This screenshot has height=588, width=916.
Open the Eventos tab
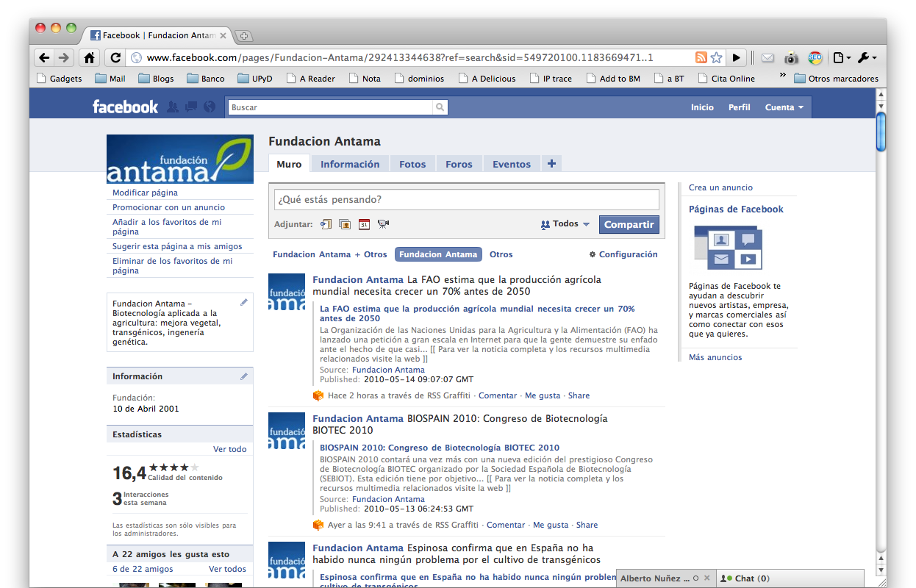coord(512,164)
